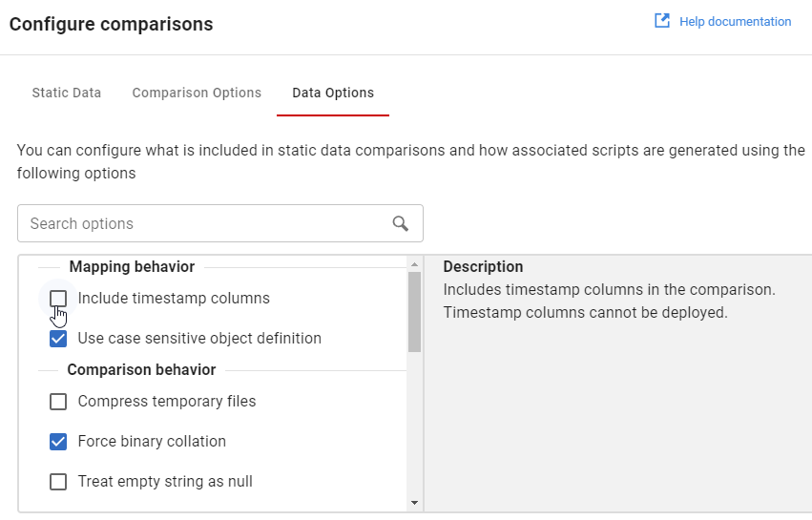Enable Include timestamp columns checkbox
Screen dimensions: 812x520
(58, 299)
